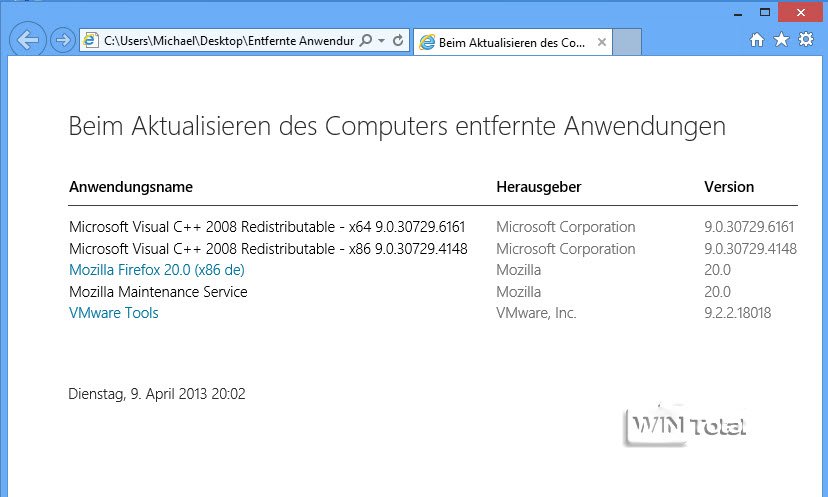Click the Anwendungsname column header
The width and height of the screenshot is (828, 497).
(x=131, y=187)
